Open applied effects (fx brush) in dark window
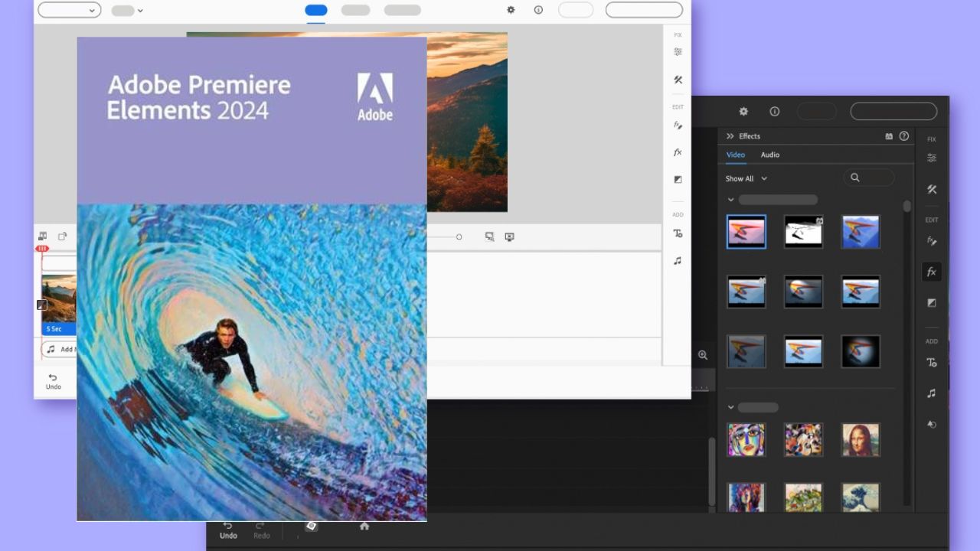This screenshot has width=980, height=551. 932,240
